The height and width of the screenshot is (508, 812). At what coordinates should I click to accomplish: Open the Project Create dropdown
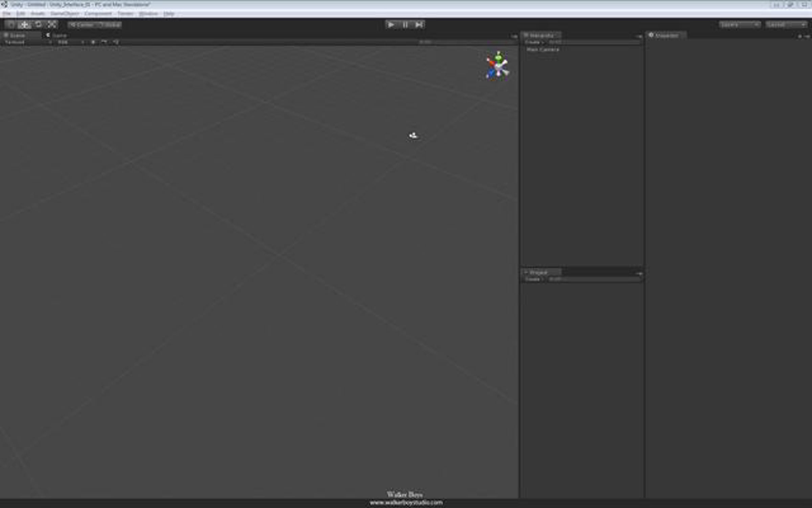pyautogui.click(x=534, y=279)
